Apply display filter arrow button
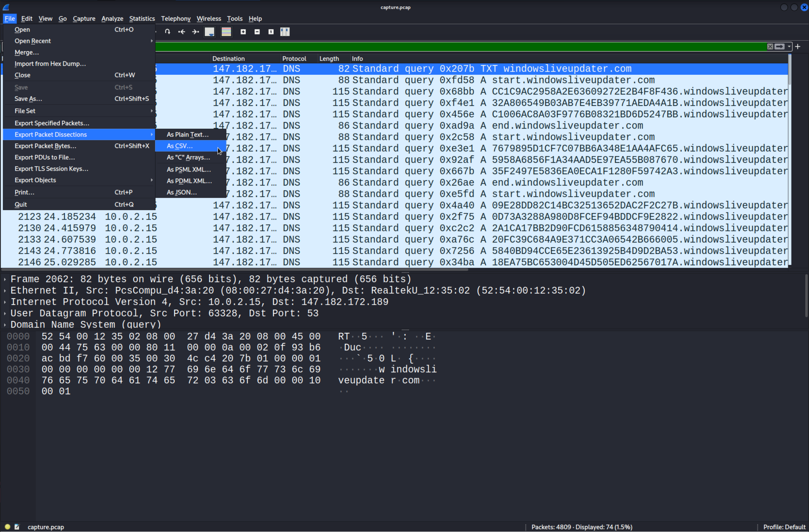 [x=779, y=47]
